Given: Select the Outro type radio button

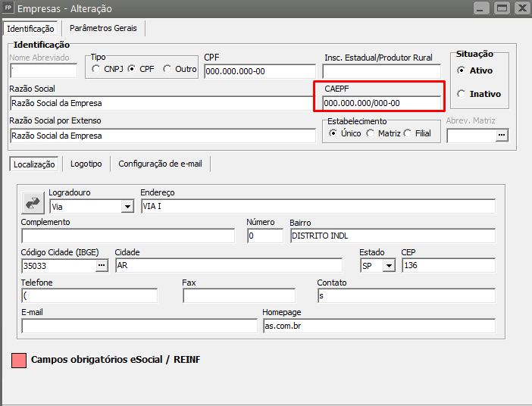Looking at the screenshot, I should point(167,69).
